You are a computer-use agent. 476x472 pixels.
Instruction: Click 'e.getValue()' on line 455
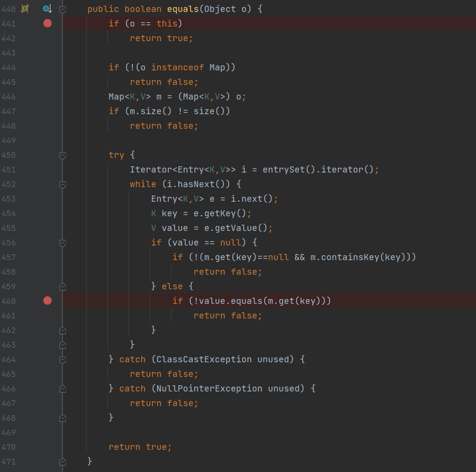point(236,228)
